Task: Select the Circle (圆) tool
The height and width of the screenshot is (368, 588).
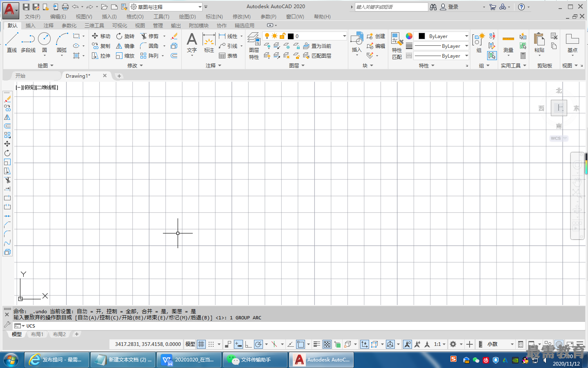Action: [x=44, y=43]
